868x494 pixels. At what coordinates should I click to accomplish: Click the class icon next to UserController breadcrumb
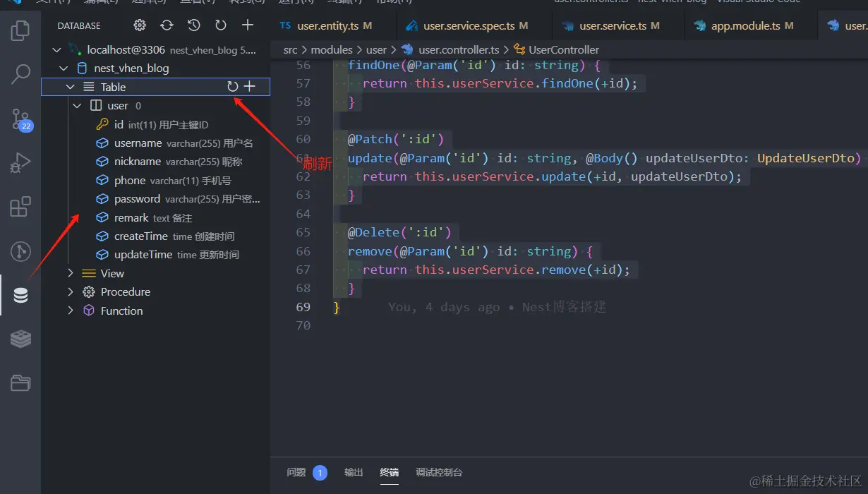[519, 49]
